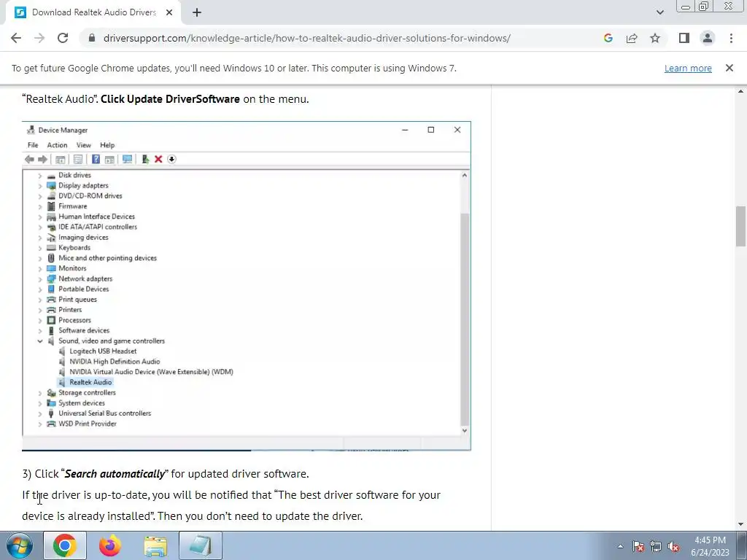
Task: Open the network tray icon
Action: coord(656,547)
